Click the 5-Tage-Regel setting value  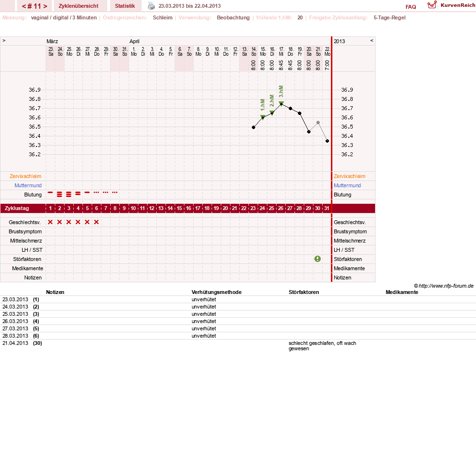tap(390, 17)
